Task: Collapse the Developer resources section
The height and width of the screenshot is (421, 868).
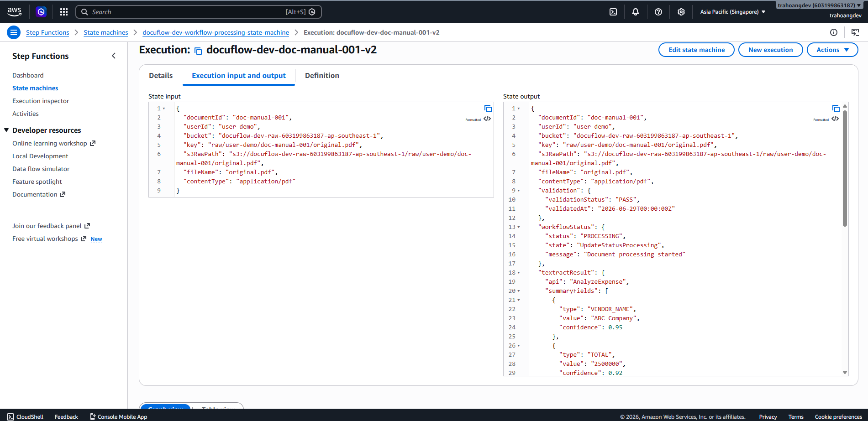Action: click(x=6, y=130)
